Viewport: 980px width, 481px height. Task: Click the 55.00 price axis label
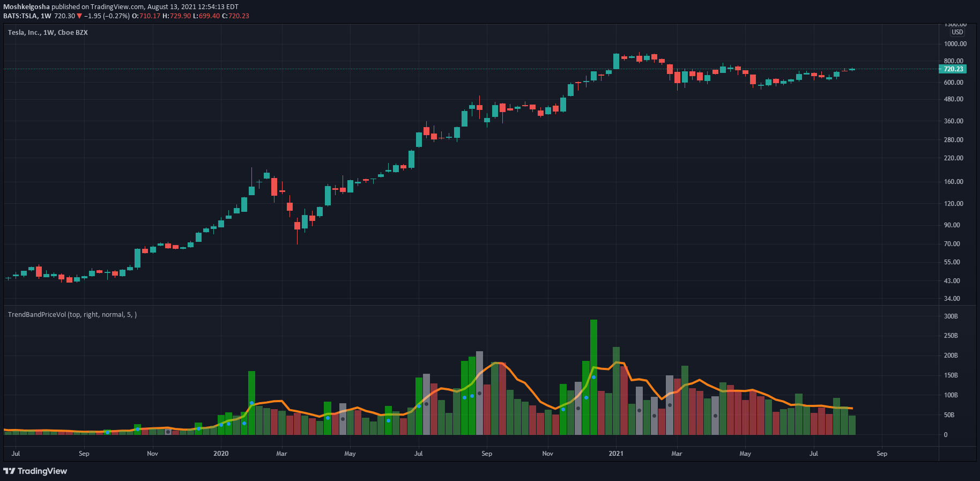pos(952,262)
